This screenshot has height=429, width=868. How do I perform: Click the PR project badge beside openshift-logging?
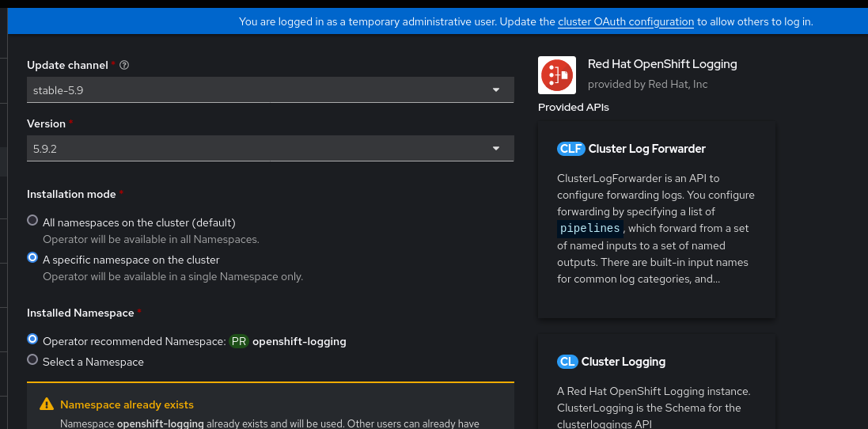click(x=239, y=342)
